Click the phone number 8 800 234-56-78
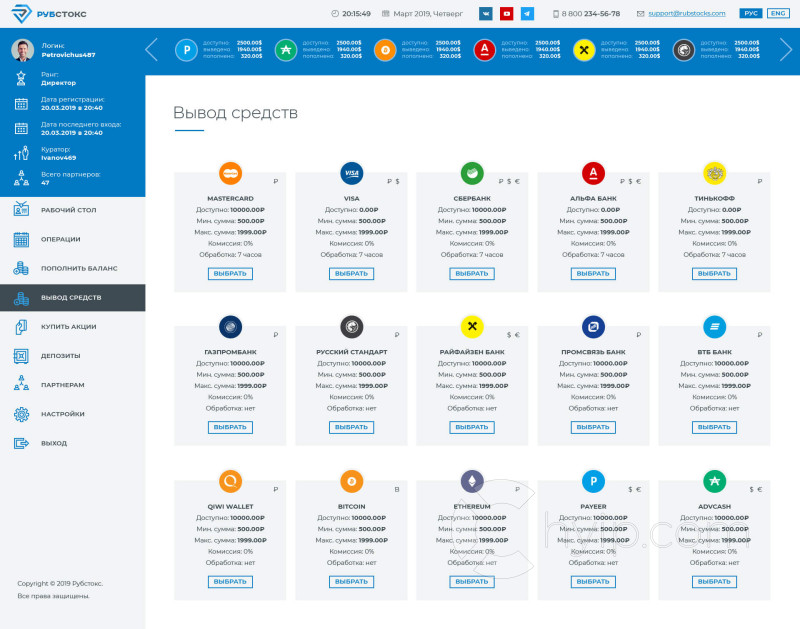The height and width of the screenshot is (629, 800). point(591,14)
